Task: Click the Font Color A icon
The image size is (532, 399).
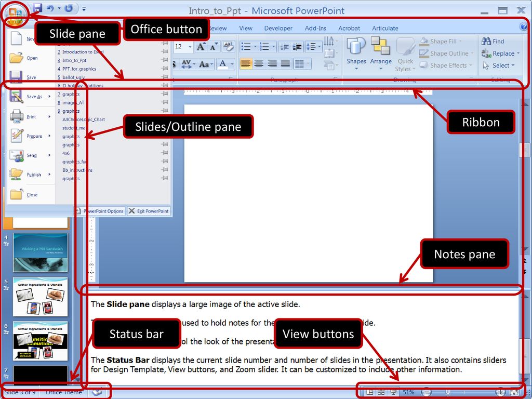Action: pos(223,64)
